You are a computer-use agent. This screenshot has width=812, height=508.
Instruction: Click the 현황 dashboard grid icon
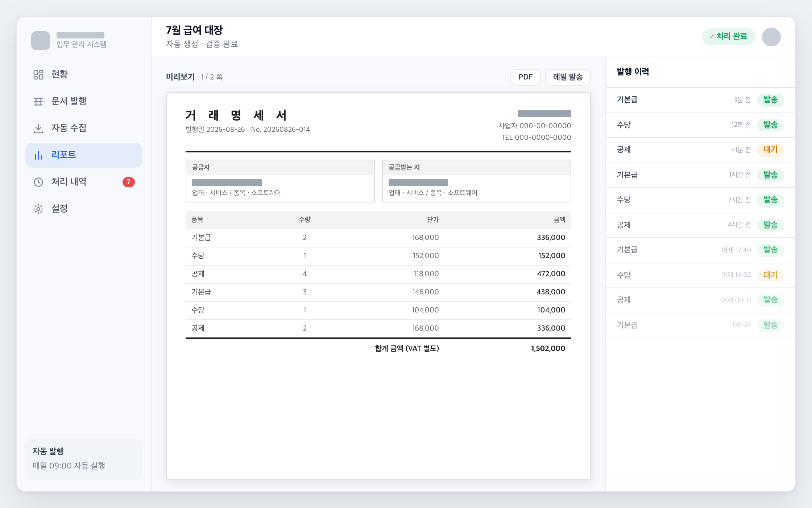point(38,74)
